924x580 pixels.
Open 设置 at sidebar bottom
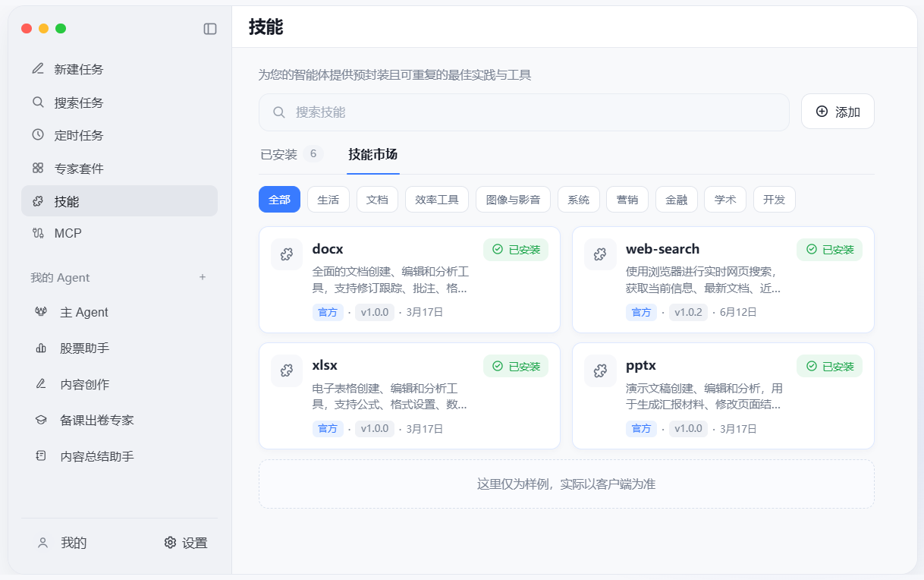click(186, 543)
